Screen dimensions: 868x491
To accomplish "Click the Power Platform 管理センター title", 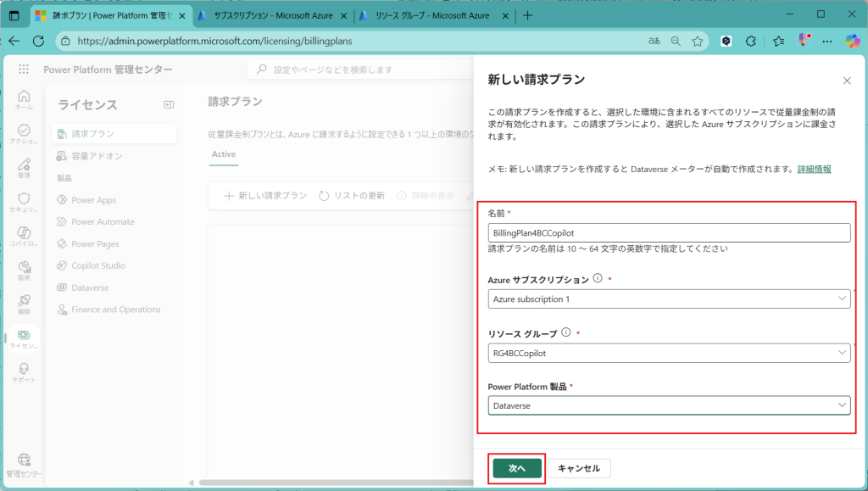I will pyautogui.click(x=108, y=70).
